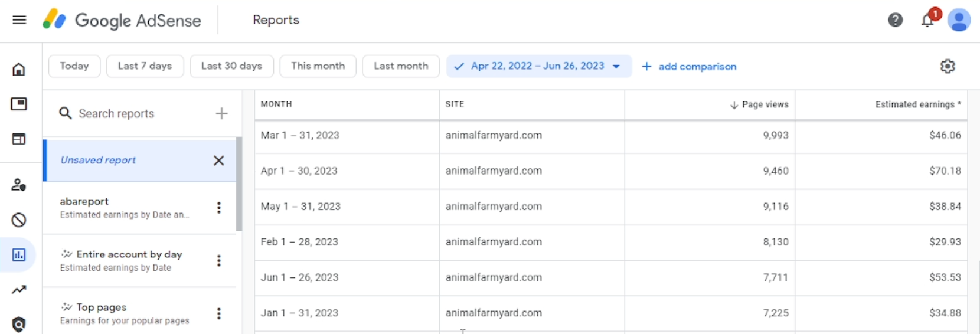The image size is (980, 334).
Task: Open the abareport saved report
Action: pyautogui.click(x=139, y=208)
